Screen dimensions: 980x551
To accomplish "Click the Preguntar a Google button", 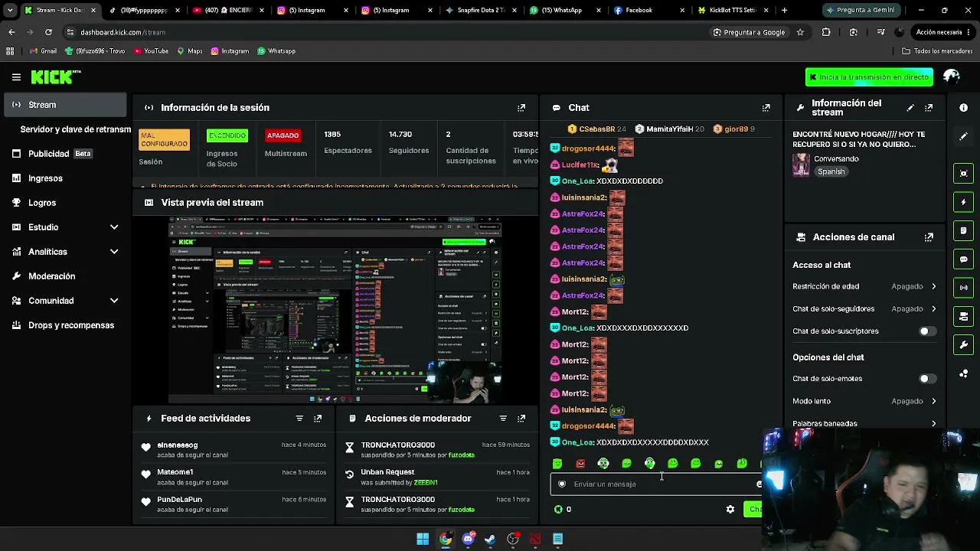I will (749, 32).
